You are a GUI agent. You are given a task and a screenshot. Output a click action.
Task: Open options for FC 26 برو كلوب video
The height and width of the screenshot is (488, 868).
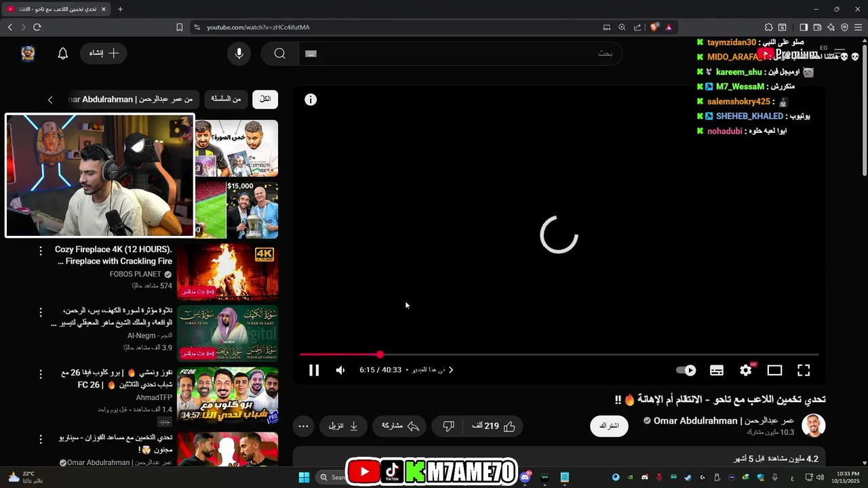tap(41, 373)
